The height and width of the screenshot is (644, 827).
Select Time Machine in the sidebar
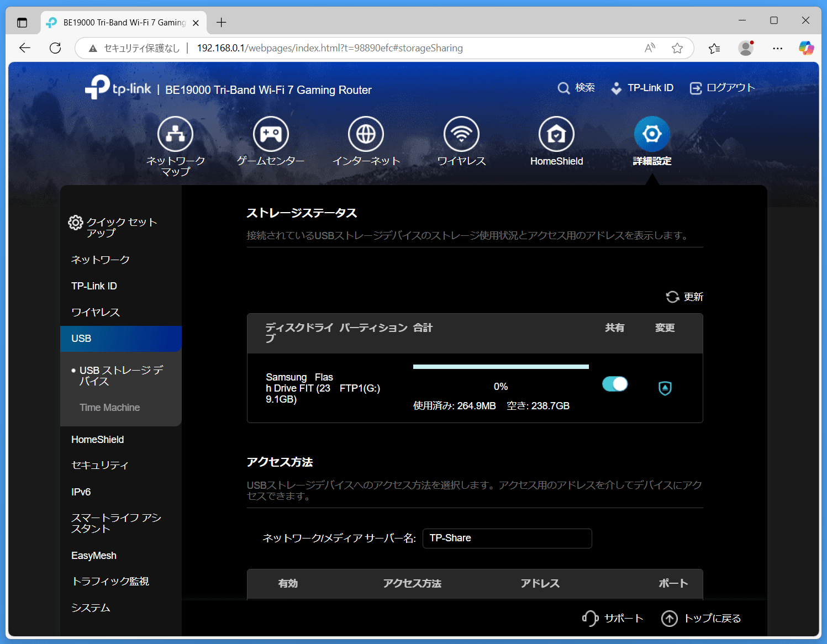(109, 408)
